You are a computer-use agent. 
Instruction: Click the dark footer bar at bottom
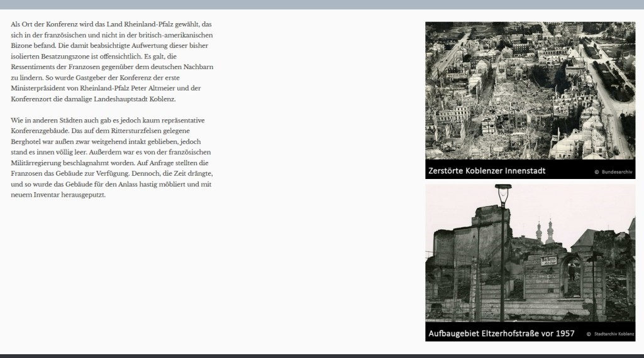pyautogui.click(x=322, y=355)
